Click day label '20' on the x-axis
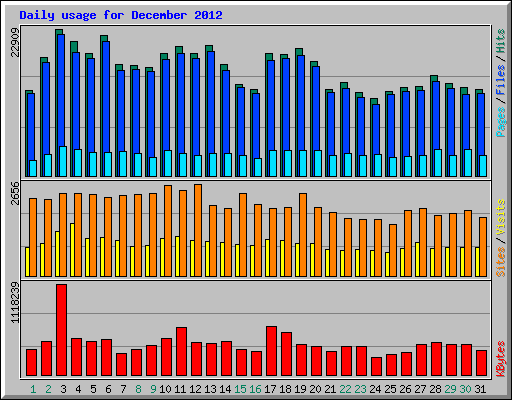Image resolution: width=512 pixels, height=400 pixels. 315,389
